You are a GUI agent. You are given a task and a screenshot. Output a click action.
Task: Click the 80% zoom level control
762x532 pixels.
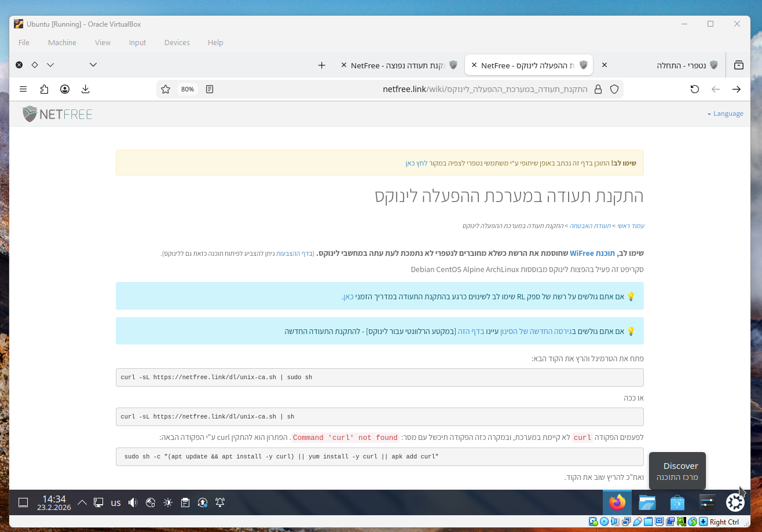[186, 89]
